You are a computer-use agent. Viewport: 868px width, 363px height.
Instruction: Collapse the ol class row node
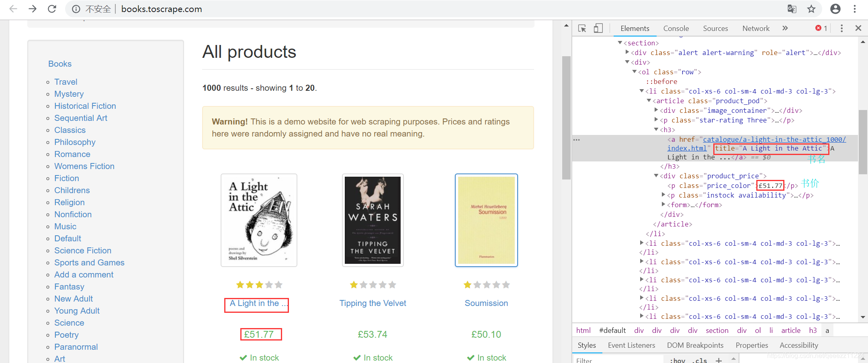click(635, 71)
